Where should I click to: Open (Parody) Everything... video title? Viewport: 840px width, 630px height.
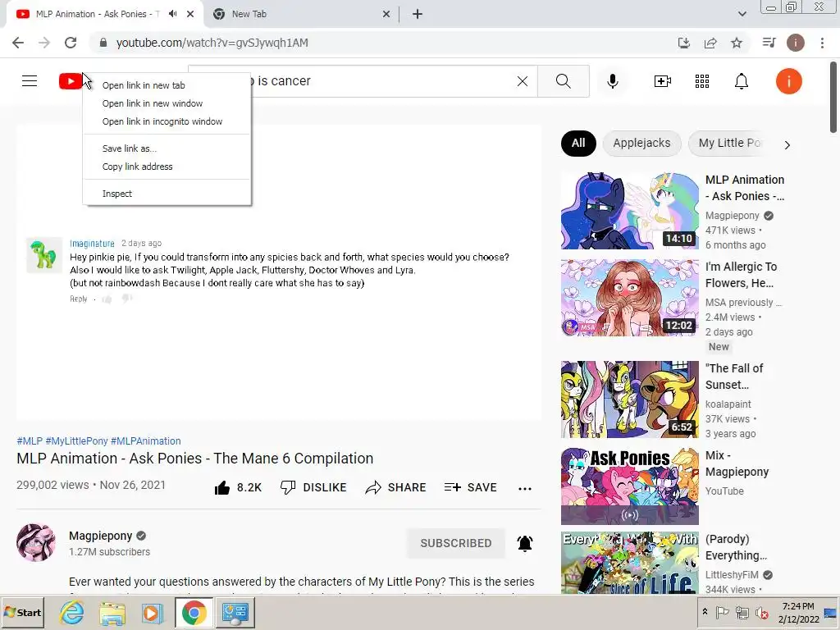(x=736, y=547)
